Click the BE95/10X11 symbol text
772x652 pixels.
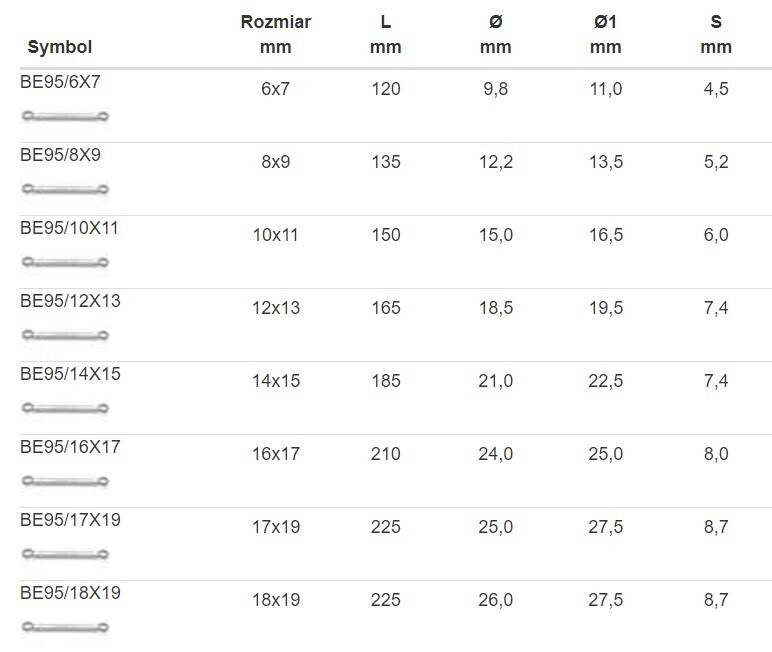[69, 228]
